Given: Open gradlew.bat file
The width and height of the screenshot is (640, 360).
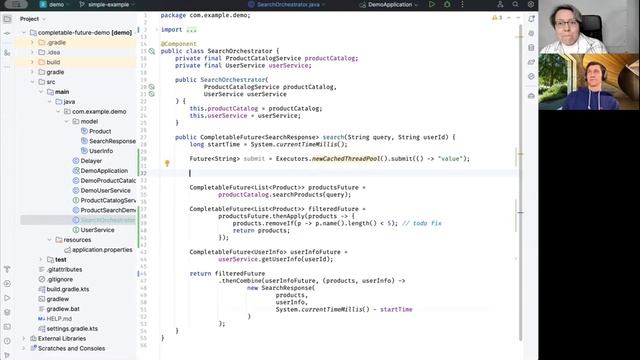Looking at the screenshot, I should click(x=59, y=309).
